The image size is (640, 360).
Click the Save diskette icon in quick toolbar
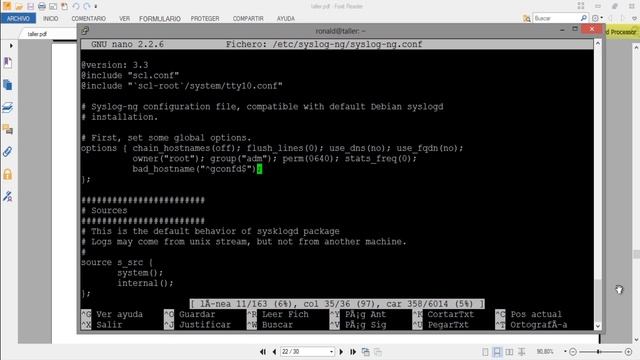[x=31, y=6]
